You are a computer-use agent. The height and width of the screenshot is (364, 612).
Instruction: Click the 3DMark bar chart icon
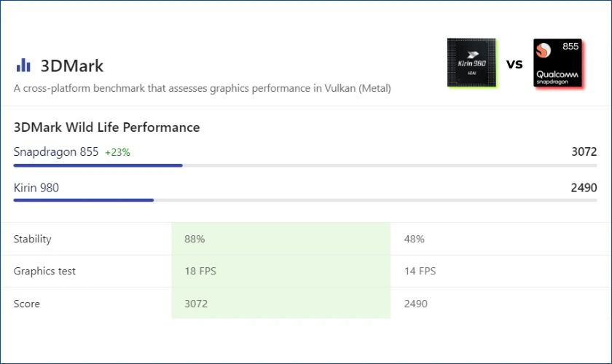click(23, 66)
